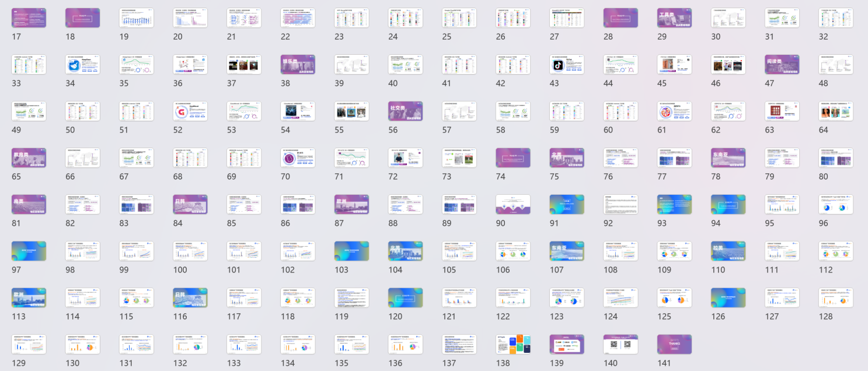Open slide 70 with purple circle logo

(x=298, y=158)
